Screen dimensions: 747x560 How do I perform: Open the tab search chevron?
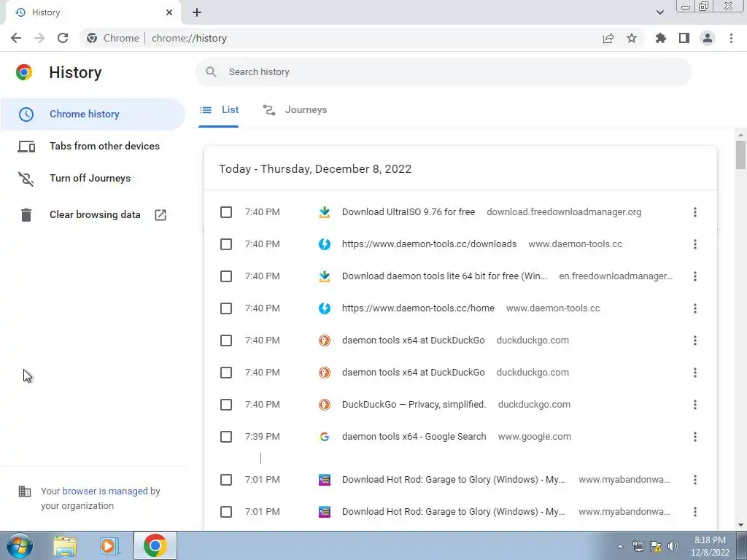(659, 12)
